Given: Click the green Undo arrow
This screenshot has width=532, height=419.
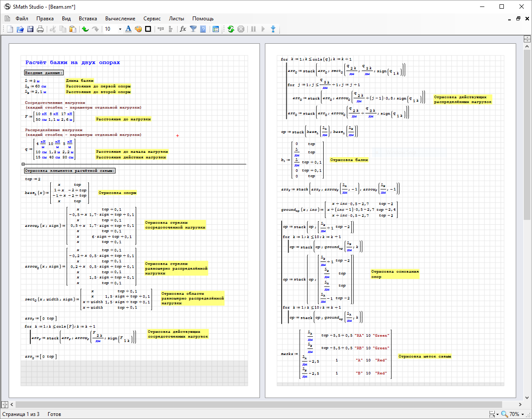Looking at the screenshot, I should pyautogui.click(x=85, y=29).
